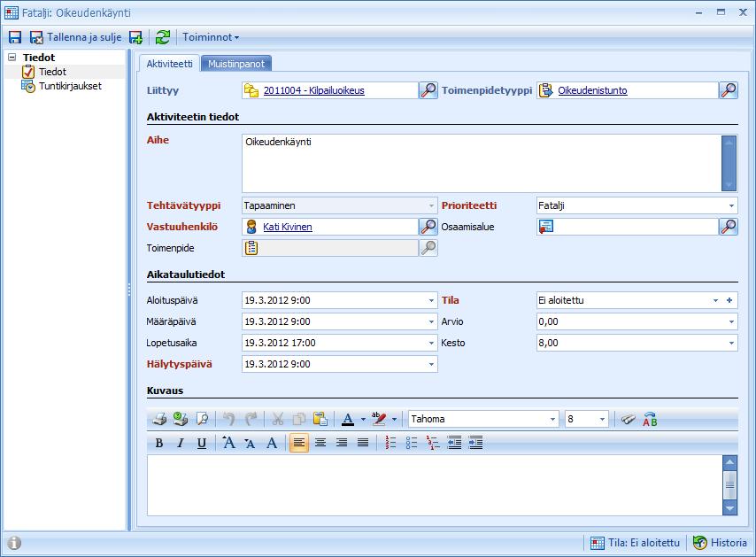Open the Tila status dropdown
Viewport: 756px width, 557px height.
pyautogui.click(x=715, y=300)
